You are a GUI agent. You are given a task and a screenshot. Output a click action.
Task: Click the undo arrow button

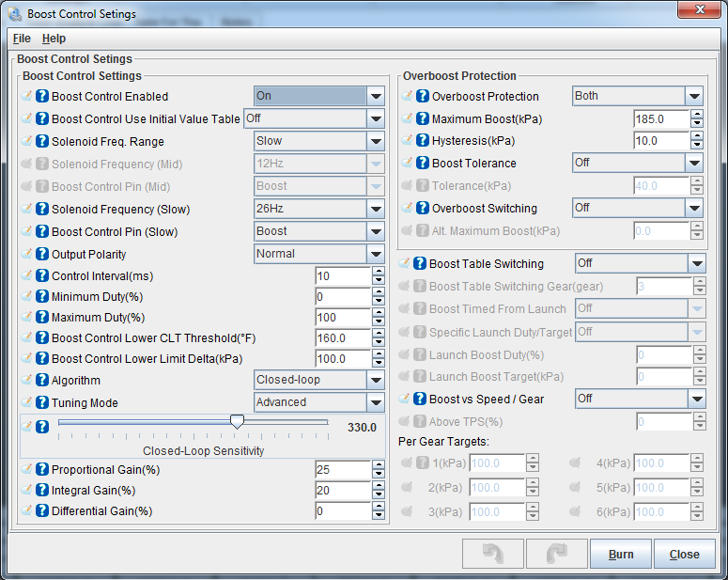(x=493, y=554)
